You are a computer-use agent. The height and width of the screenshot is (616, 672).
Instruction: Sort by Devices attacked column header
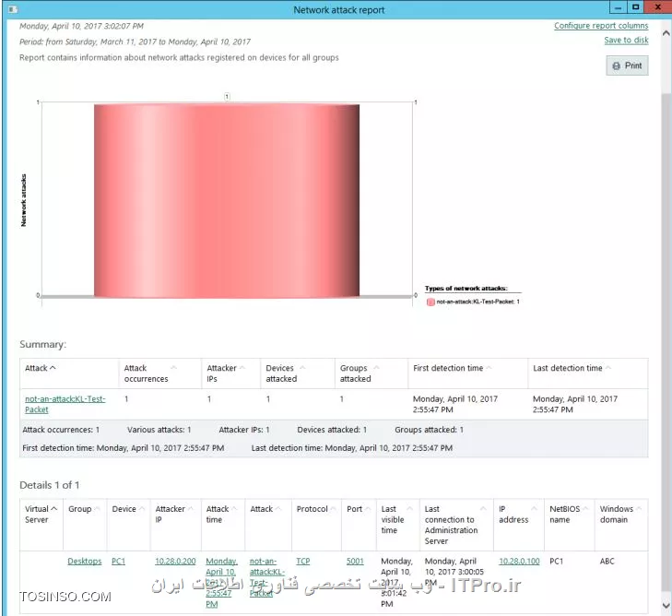click(298, 373)
